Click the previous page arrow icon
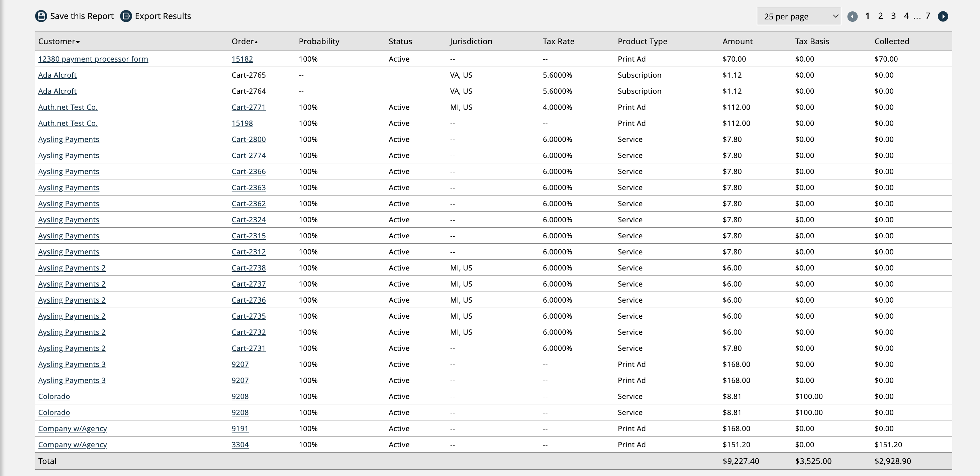 pos(852,16)
